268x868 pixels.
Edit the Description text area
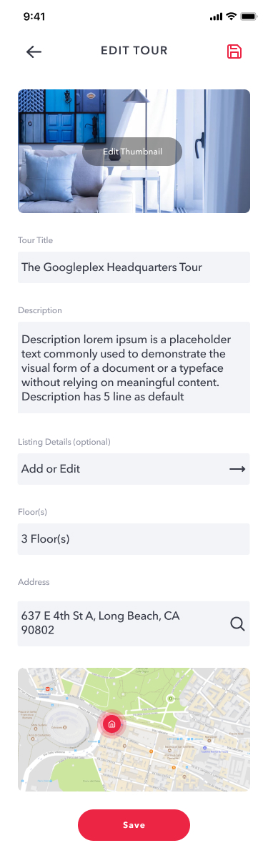click(x=134, y=368)
